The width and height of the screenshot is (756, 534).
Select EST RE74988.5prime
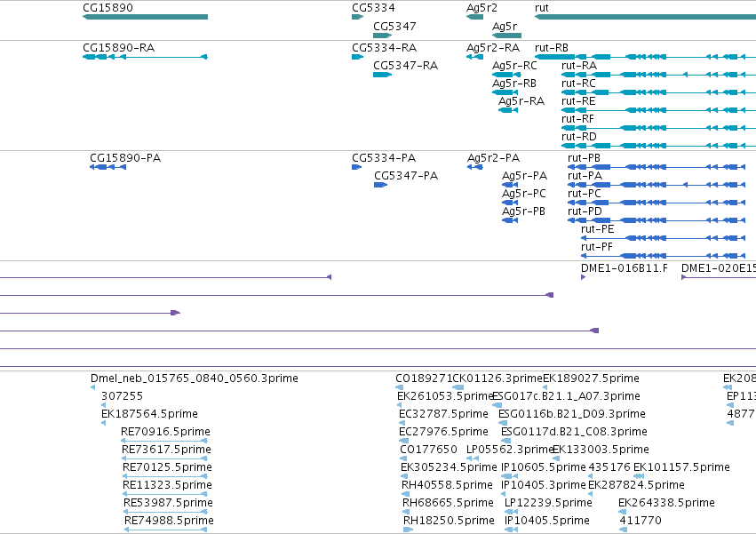169,521
